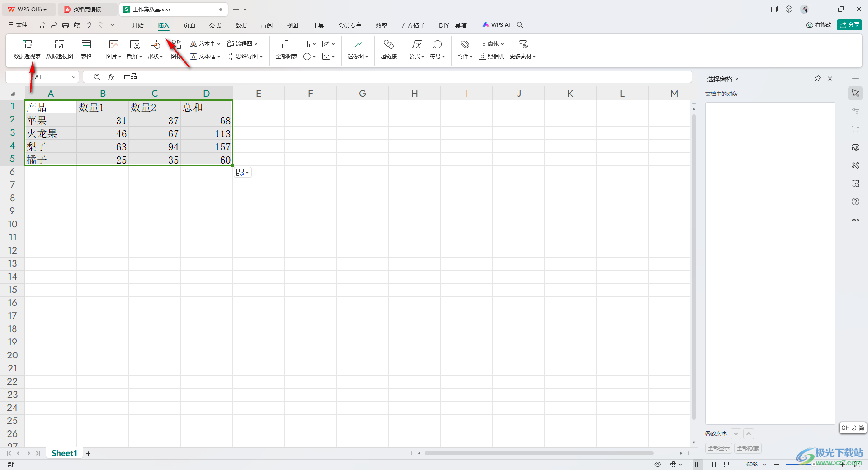This screenshot has height=470, width=868.
Task: Click the fx insert function icon
Action: click(x=111, y=77)
